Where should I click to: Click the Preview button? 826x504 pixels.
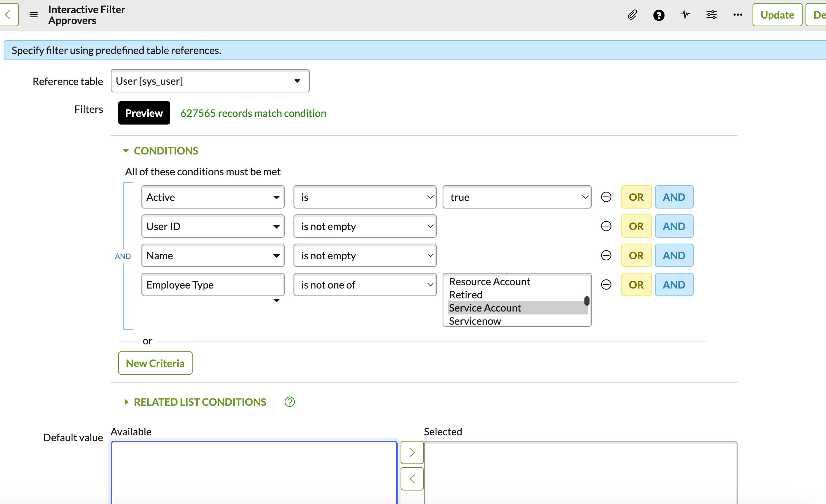144,113
